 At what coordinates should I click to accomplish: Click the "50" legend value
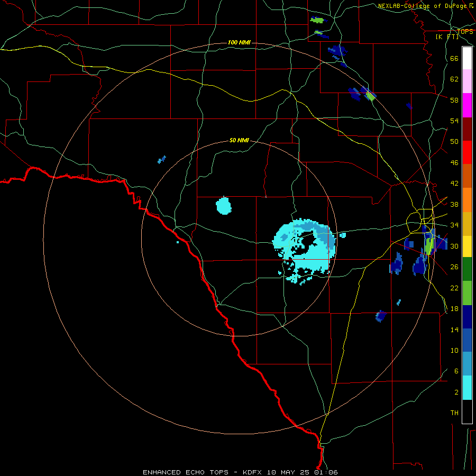coord(454,142)
